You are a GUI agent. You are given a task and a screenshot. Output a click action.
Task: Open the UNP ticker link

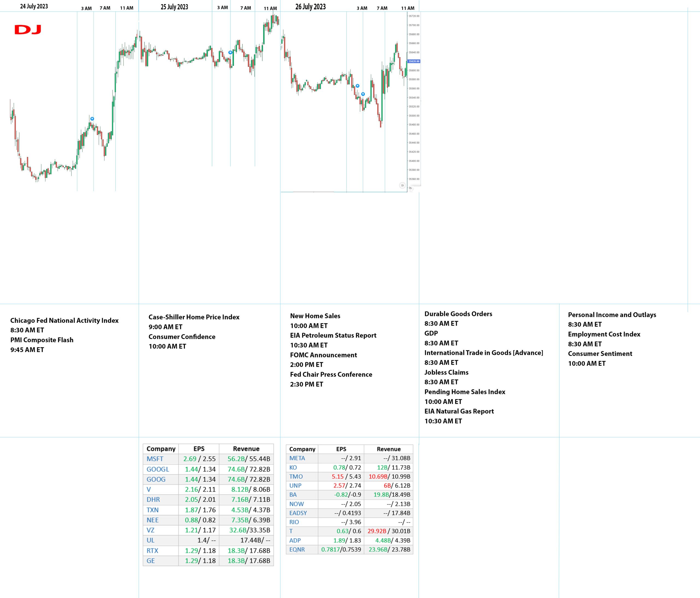[x=295, y=486]
